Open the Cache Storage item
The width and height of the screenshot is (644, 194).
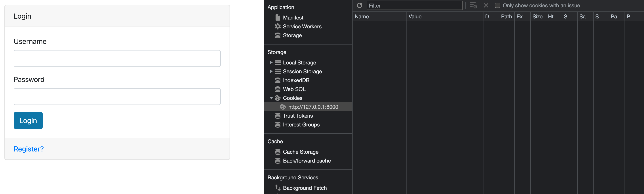[301, 152]
